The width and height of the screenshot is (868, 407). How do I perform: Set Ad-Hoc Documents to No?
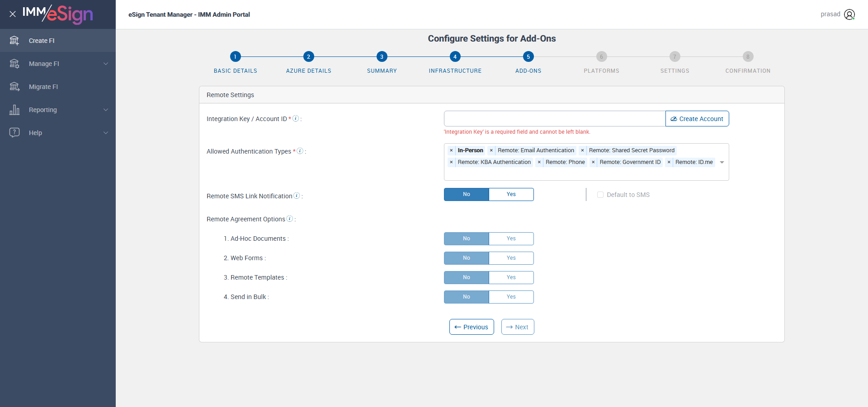click(467, 239)
